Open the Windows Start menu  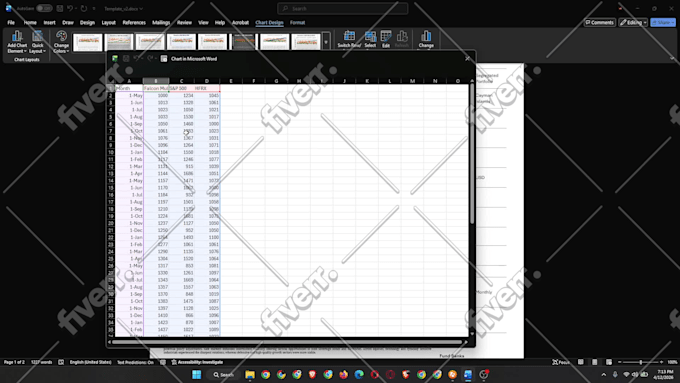[x=196, y=374]
